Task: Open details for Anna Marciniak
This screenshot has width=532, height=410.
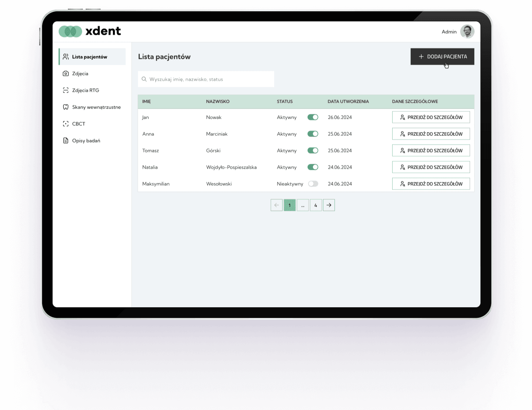Action: point(431,134)
